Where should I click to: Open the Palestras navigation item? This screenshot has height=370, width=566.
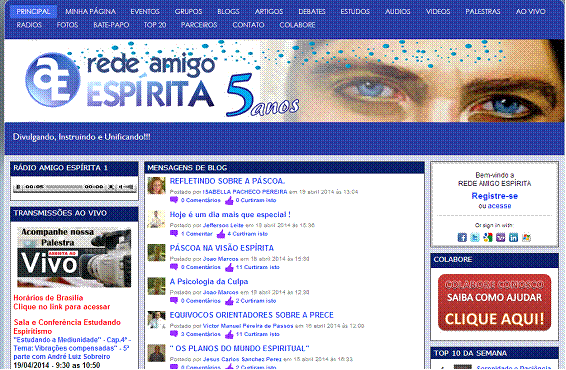(x=483, y=12)
